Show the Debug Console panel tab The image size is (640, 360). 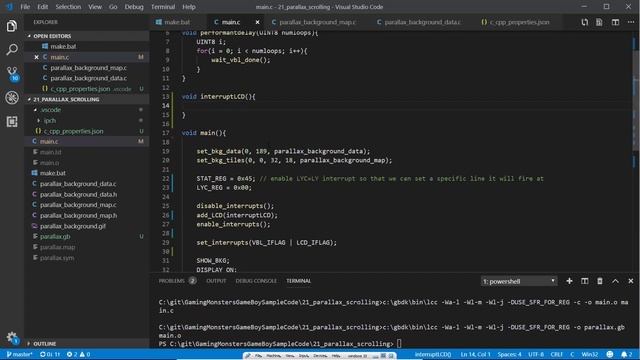tap(256, 281)
